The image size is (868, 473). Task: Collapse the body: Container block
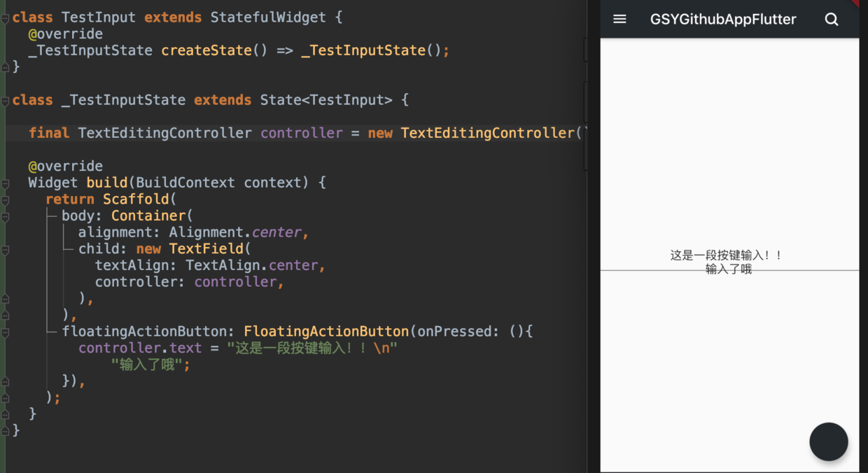point(5,216)
